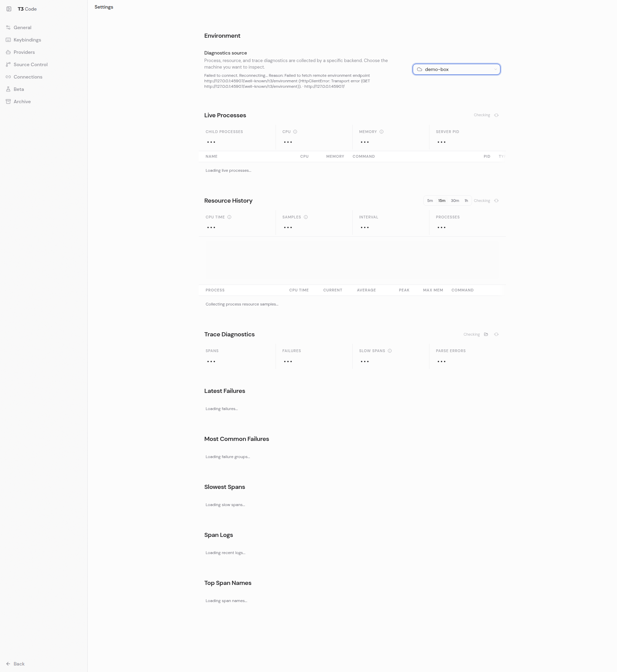Image resolution: width=617 pixels, height=672 pixels.
Task: Click the Diagnostics source label
Action: (x=226, y=53)
